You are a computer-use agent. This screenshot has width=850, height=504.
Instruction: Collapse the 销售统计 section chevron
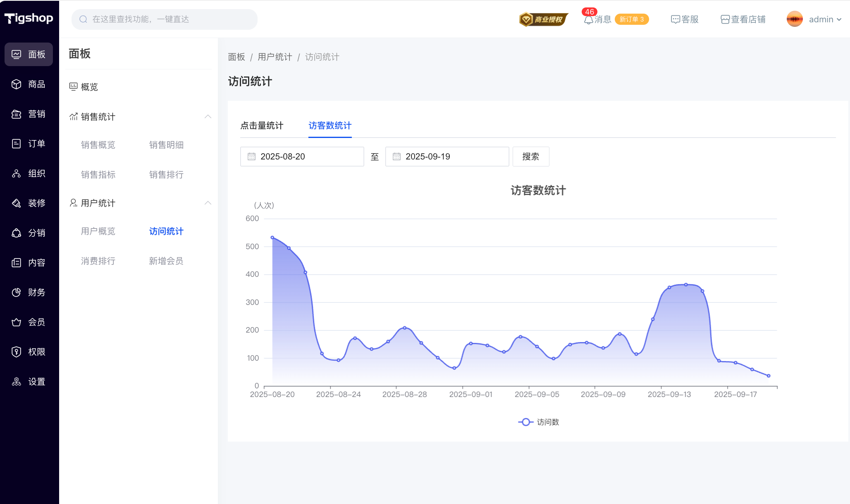(208, 116)
